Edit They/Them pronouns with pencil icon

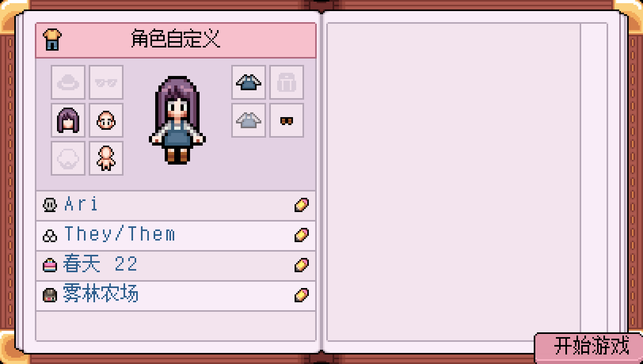click(x=301, y=235)
